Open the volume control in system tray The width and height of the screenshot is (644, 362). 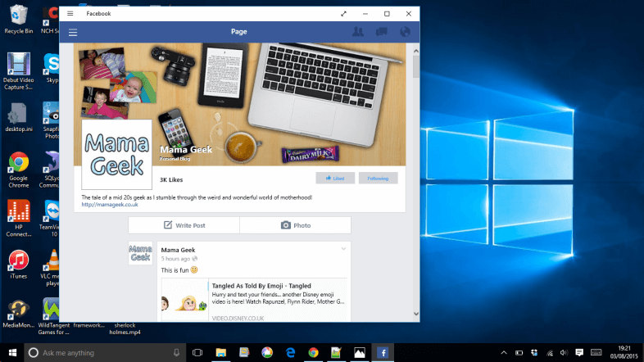[x=564, y=352]
